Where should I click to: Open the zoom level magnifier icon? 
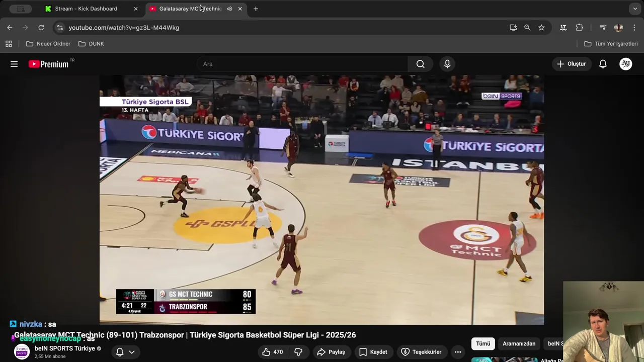coord(527,28)
